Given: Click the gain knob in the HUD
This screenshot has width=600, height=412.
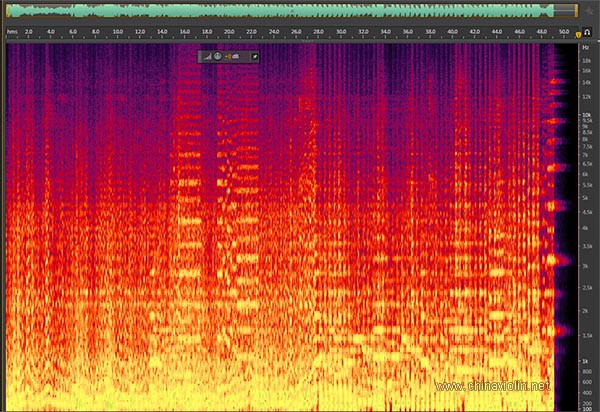Looking at the screenshot, I should click(x=217, y=57).
